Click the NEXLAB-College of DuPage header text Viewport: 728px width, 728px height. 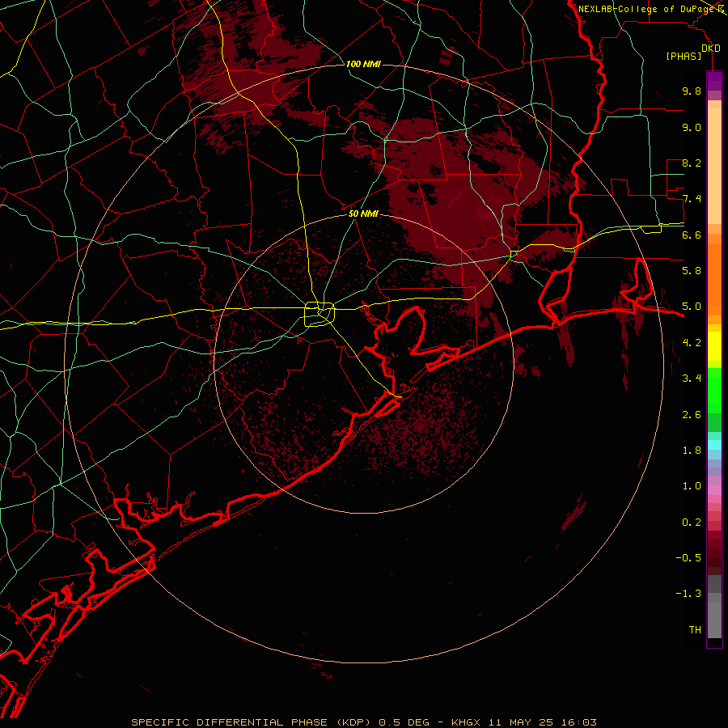click(647, 9)
